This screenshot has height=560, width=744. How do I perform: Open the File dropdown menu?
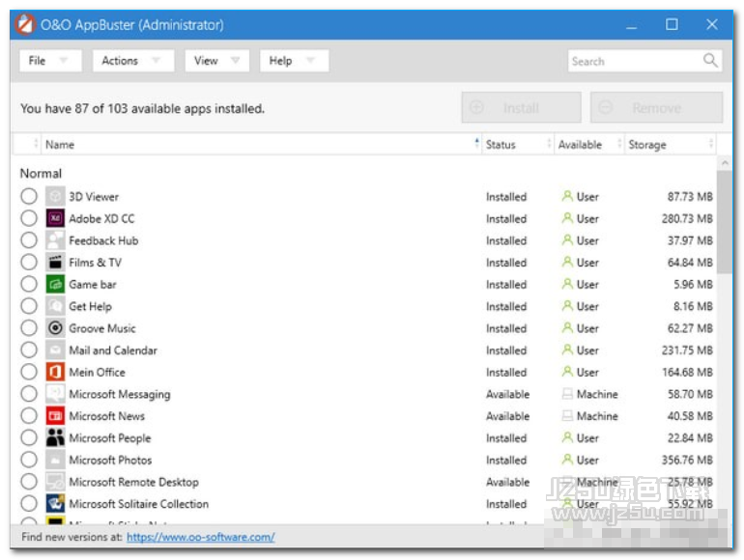click(x=50, y=61)
